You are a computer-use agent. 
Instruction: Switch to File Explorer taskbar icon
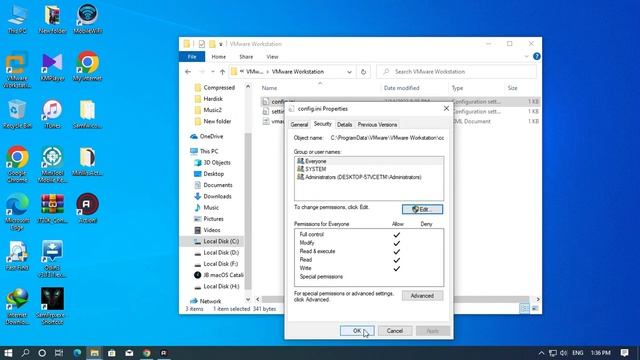(x=94, y=353)
